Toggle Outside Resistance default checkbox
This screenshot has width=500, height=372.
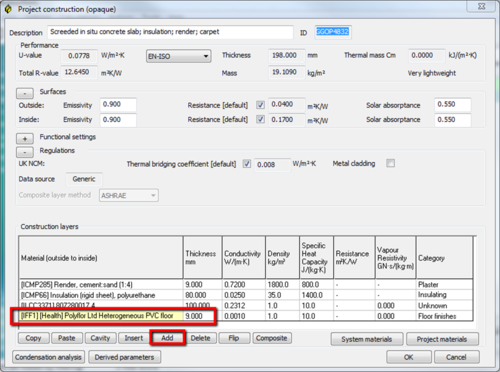click(260, 105)
